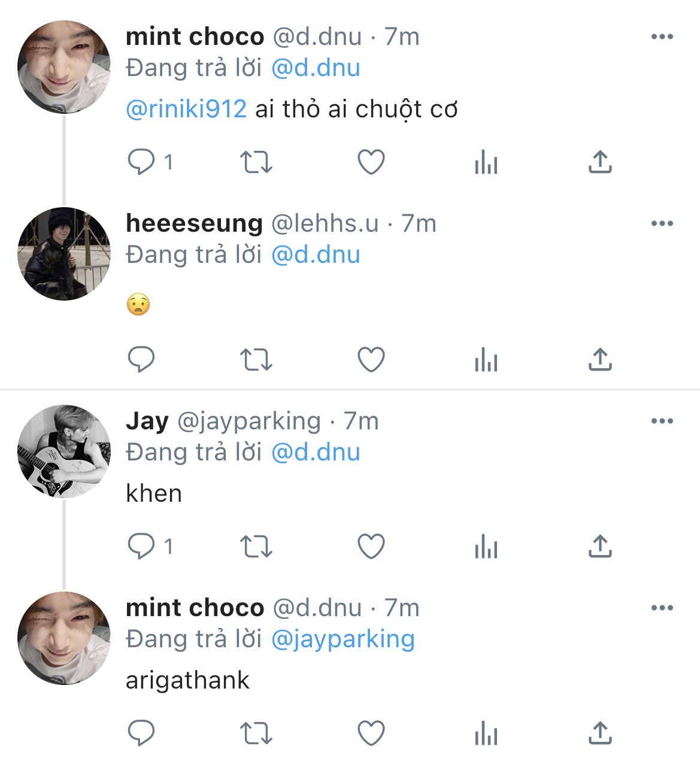Retweet the "arigathank" tweet
Image resolution: width=700 pixels, height=758 pixels.
coord(256,733)
